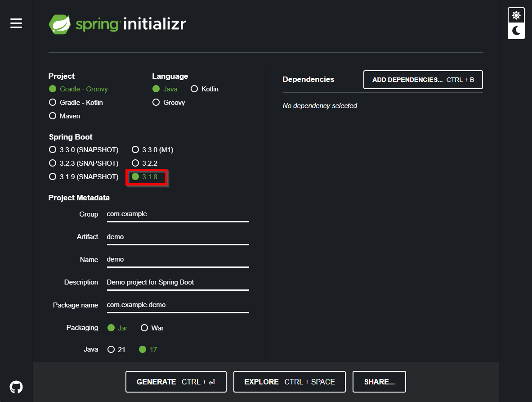Click the Package name input field
This screenshot has height=402, width=532.
pyautogui.click(x=178, y=306)
